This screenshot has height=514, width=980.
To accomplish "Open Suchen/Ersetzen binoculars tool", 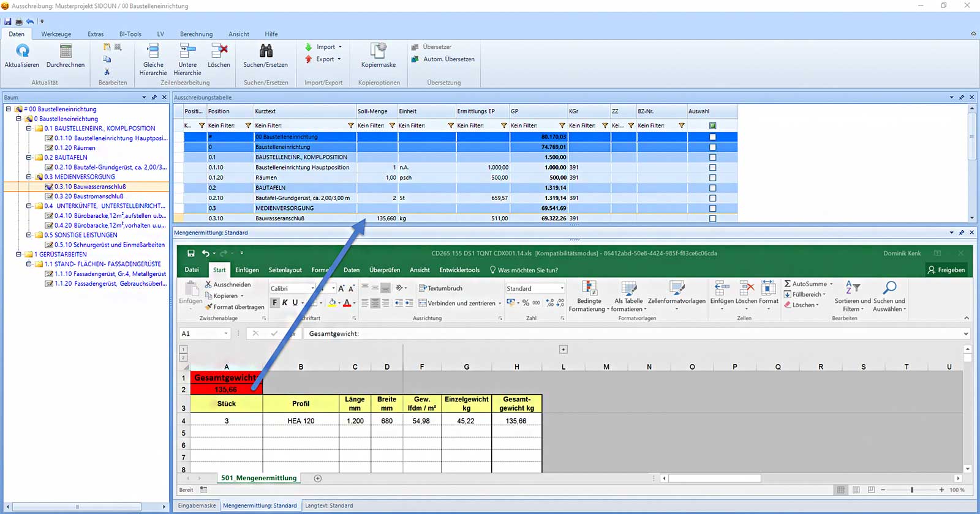I will [x=265, y=51].
